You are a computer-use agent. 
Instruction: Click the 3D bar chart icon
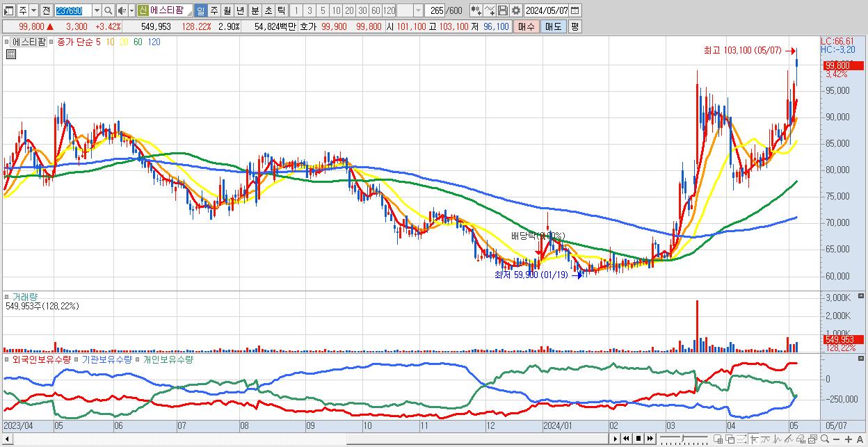tap(801, 439)
